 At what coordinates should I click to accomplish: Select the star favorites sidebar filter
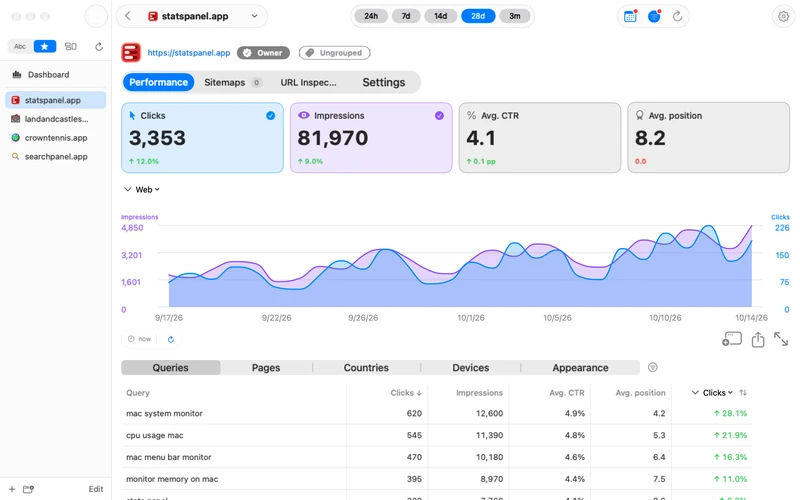pos(44,46)
